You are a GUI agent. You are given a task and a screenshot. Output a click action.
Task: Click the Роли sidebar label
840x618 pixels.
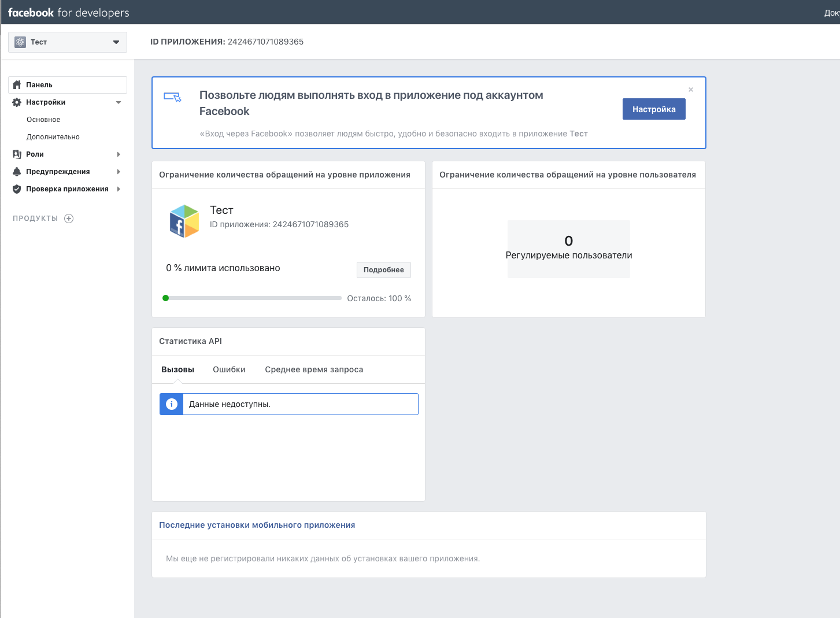[35, 154]
